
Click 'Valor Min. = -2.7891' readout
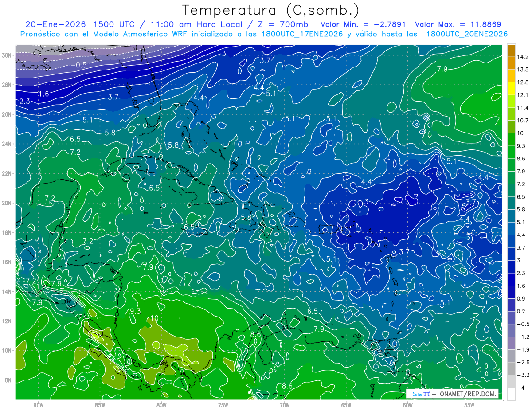[x=364, y=24]
